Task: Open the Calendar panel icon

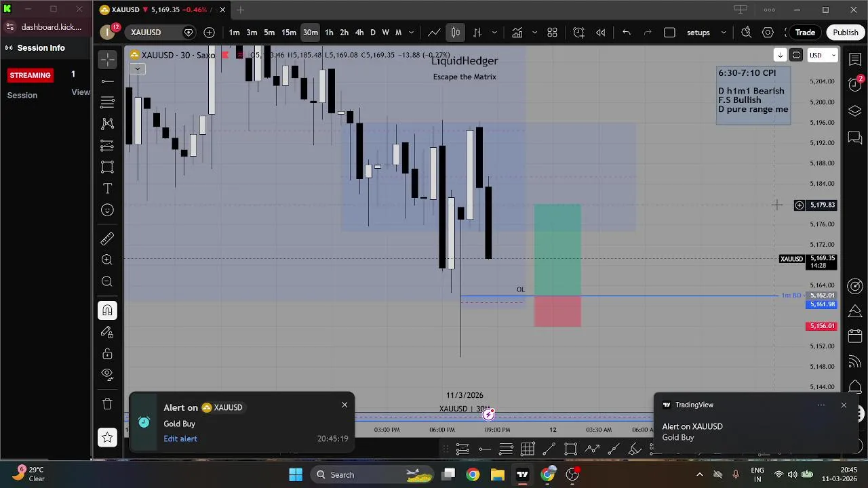Action: (x=855, y=336)
